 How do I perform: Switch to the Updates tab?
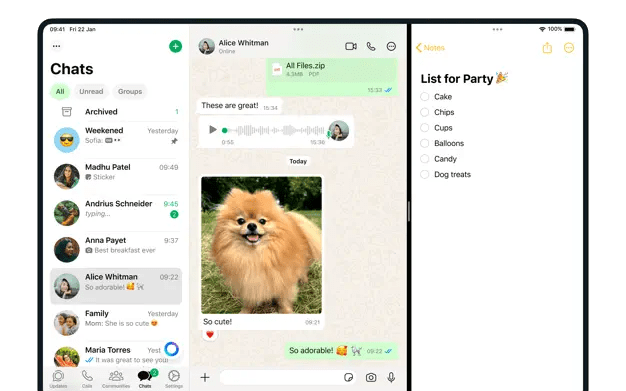[x=58, y=379]
